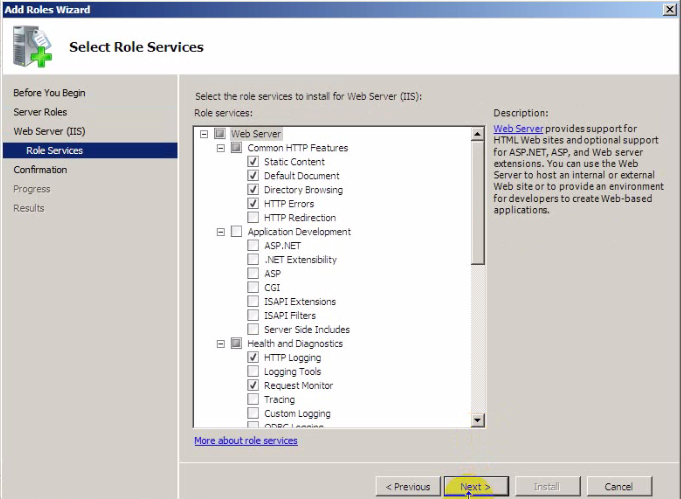
Task: Uncheck the Default Document checkbox
Action: (x=253, y=175)
